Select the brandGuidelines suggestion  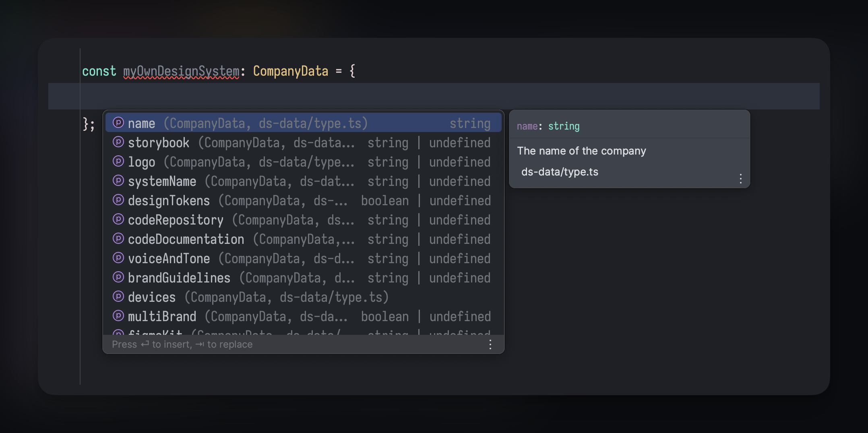[303, 277]
